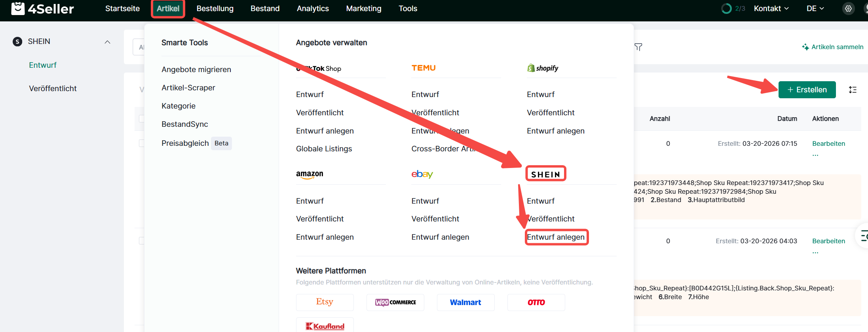Open the settings gear icon
Screen dimensions: 868x332
(848, 9)
